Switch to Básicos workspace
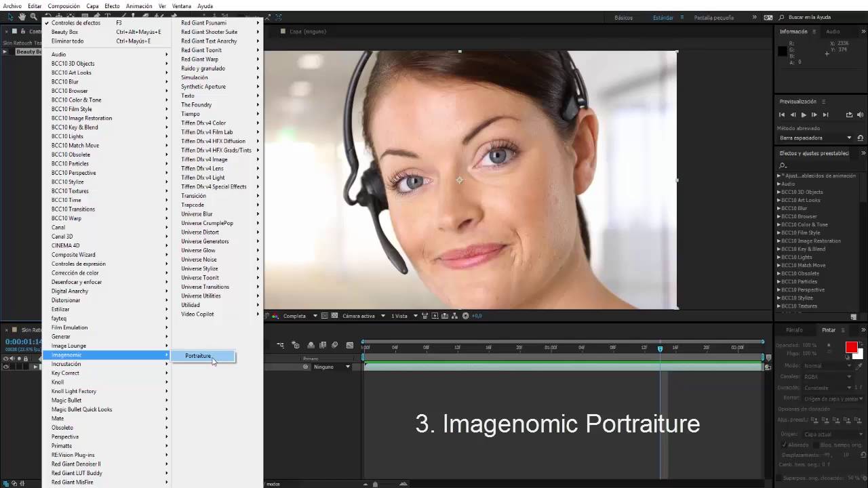The width and height of the screenshot is (868, 488). pos(623,18)
